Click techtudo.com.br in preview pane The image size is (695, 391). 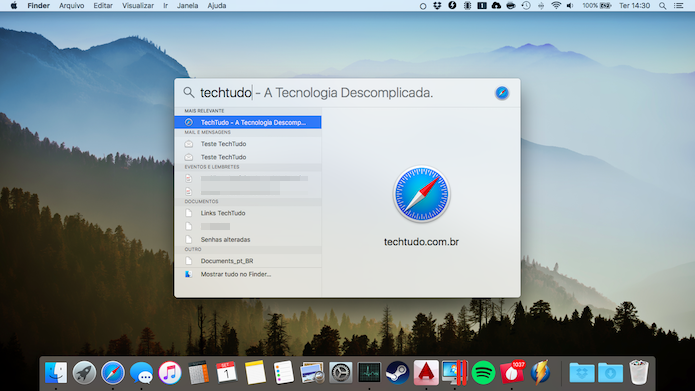click(x=421, y=242)
